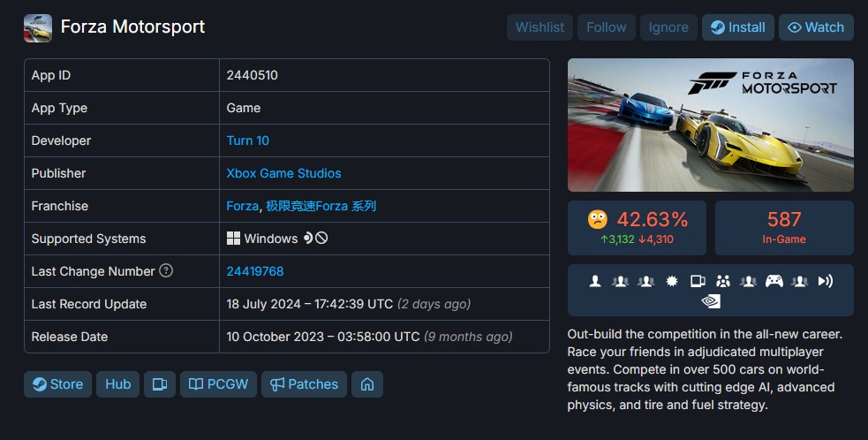The height and width of the screenshot is (440, 868).
Task: Click the Forza Motorsport page title
Action: tap(132, 27)
